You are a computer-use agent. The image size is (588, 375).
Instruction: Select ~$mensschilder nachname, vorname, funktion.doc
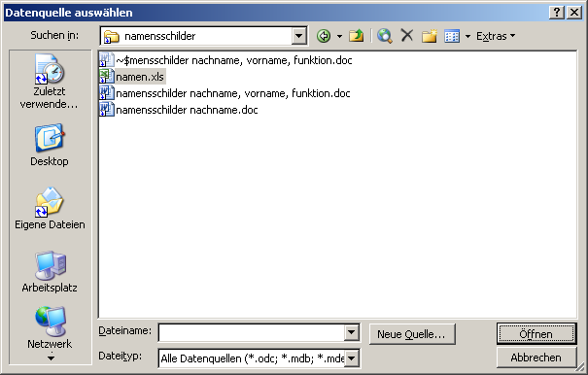pos(225,60)
